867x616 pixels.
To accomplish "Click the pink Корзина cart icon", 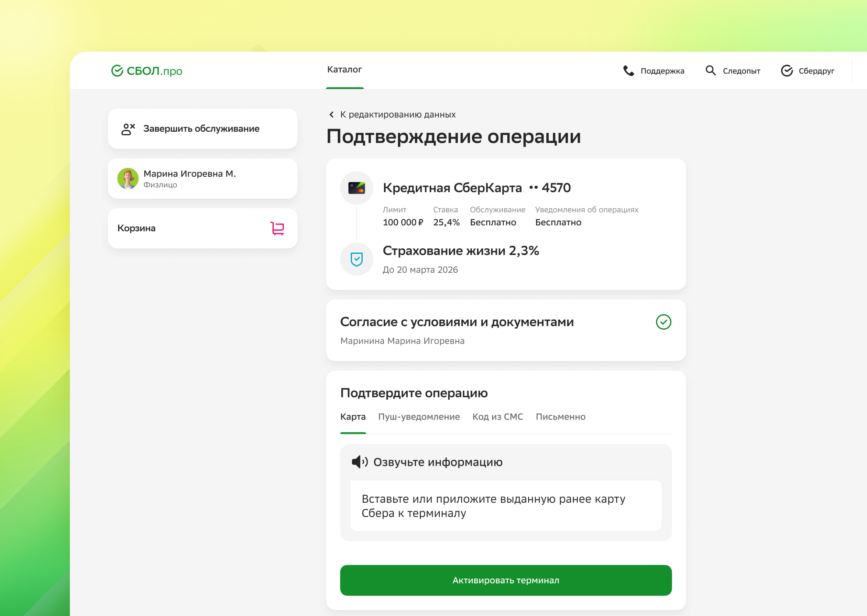I will 277,228.
